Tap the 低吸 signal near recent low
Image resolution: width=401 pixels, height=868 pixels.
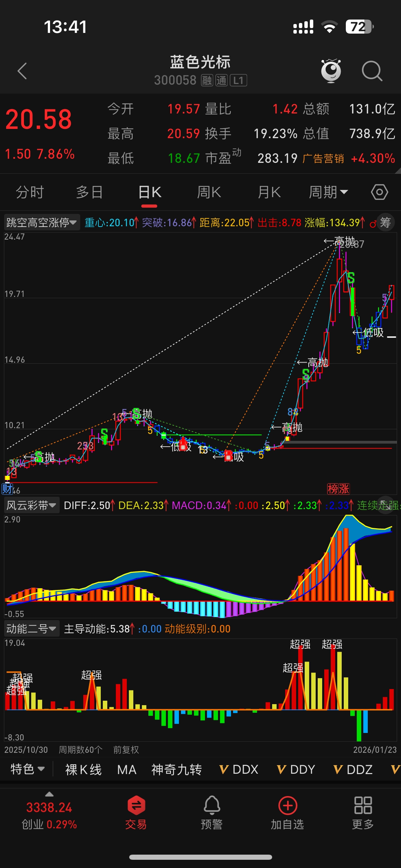(368, 333)
